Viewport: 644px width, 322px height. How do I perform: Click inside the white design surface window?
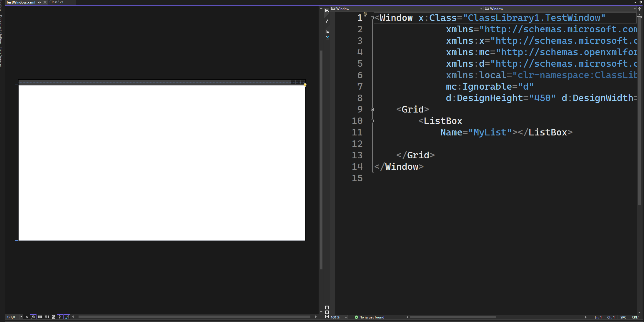click(x=162, y=162)
